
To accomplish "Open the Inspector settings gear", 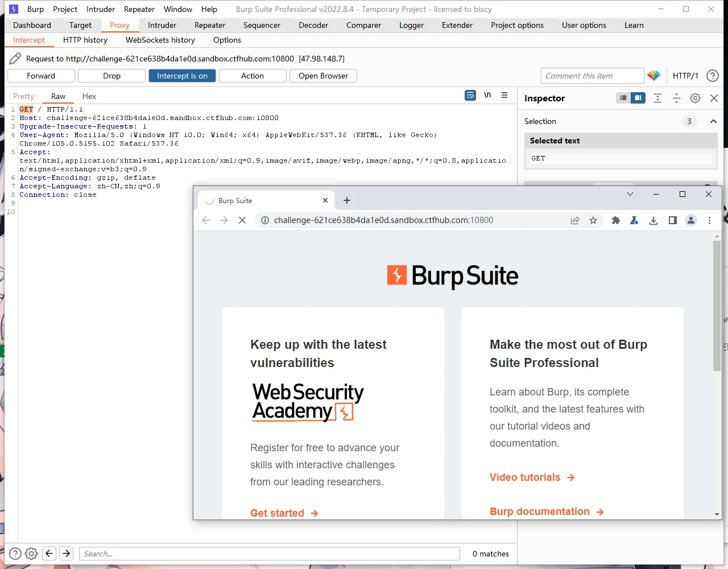I will click(x=695, y=98).
